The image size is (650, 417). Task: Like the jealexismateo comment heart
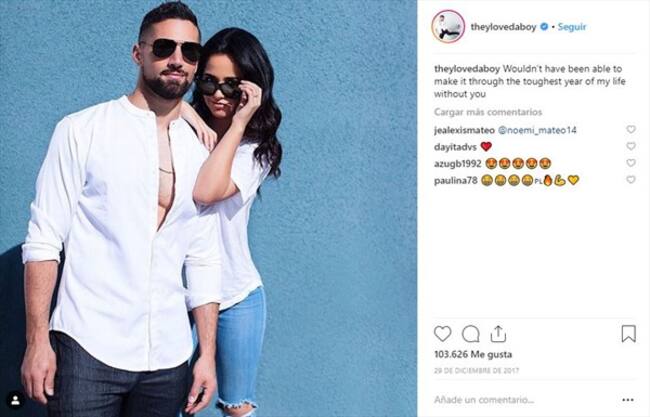point(631,129)
